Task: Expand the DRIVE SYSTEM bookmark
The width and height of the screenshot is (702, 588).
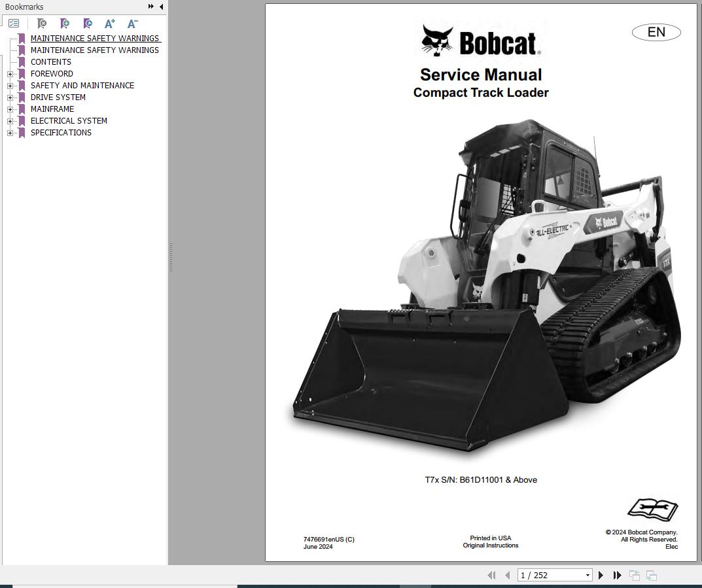Action: point(10,97)
